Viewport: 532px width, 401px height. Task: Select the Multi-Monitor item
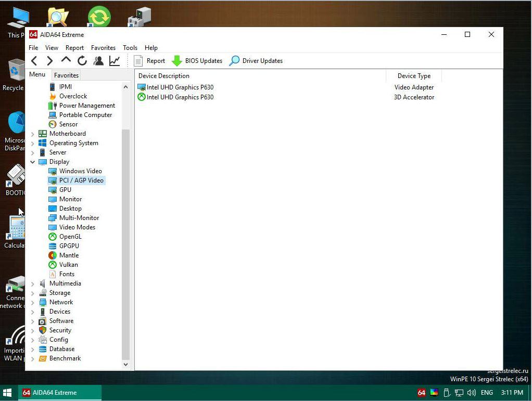tap(79, 218)
